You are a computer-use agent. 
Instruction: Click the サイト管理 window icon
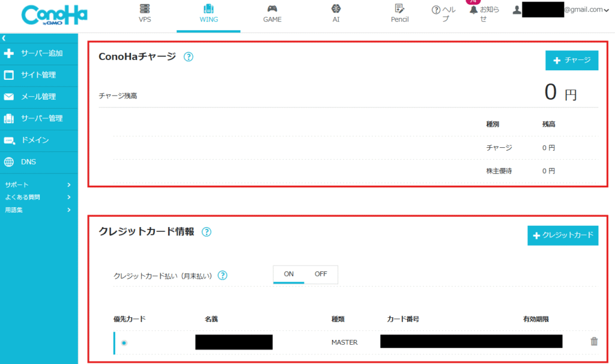8,75
